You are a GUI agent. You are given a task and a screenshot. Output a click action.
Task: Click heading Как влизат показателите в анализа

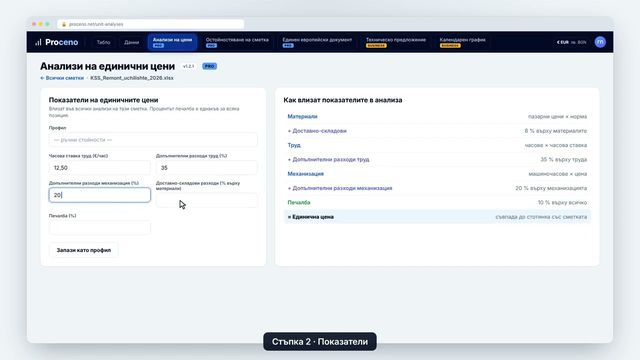pyautogui.click(x=342, y=100)
